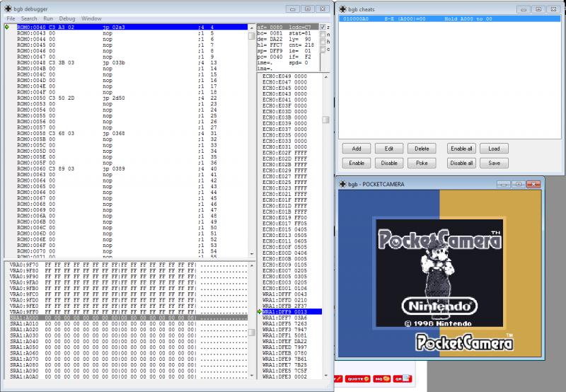The height and width of the screenshot is (392, 566).
Task: Click memory dump scrollbar down arrow
Action: (252, 376)
